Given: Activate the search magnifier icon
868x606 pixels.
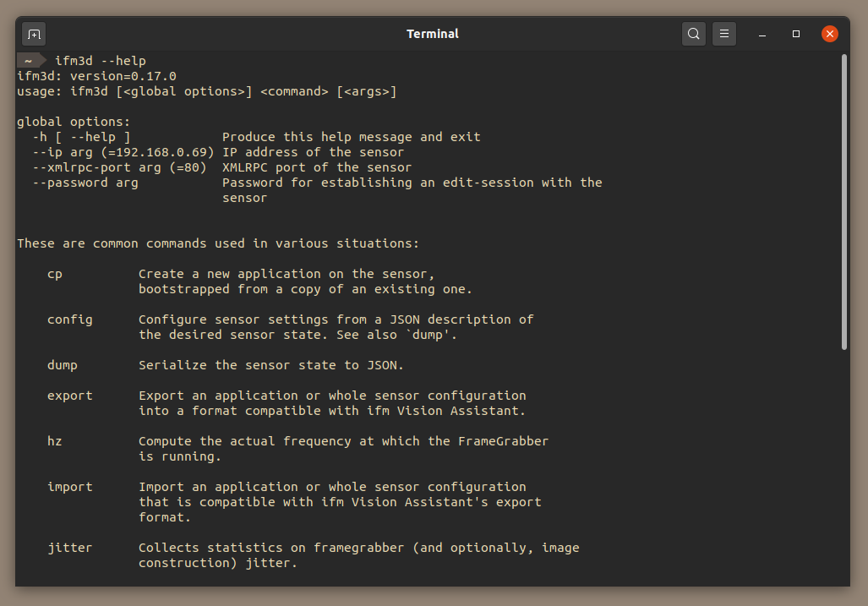Looking at the screenshot, I should click(693, 34).
